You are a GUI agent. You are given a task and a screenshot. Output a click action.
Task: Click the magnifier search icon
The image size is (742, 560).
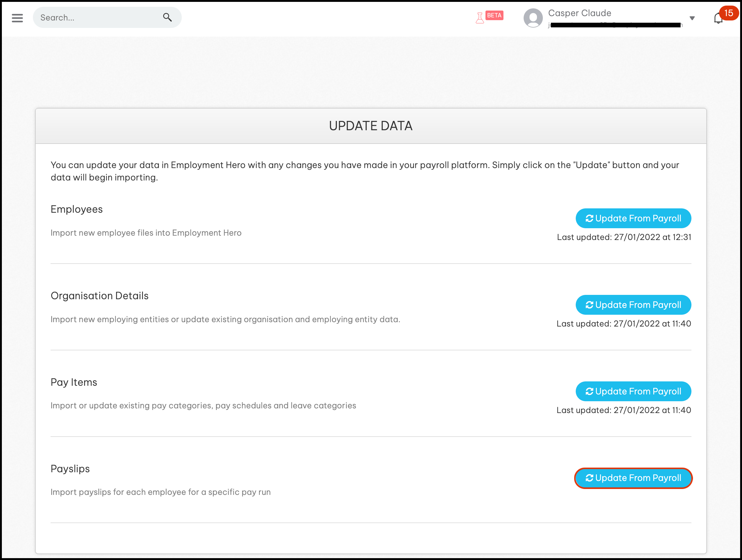click(168, 17)
